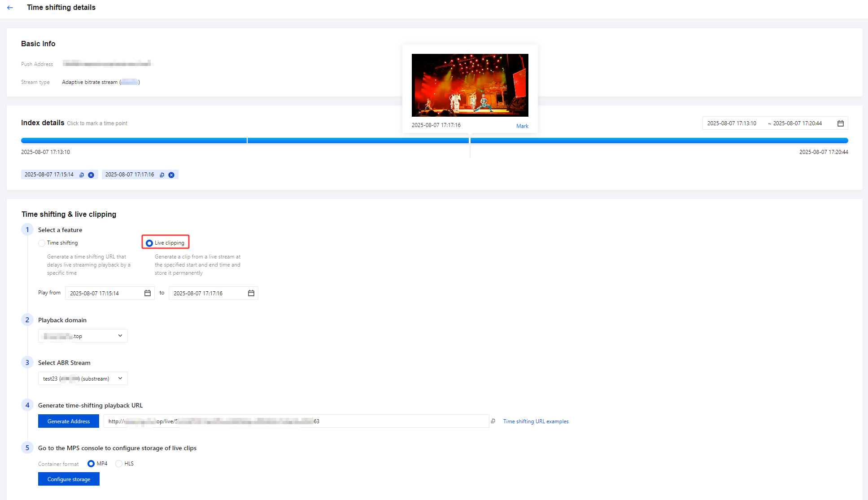Delete the 17:17:16 marked time point
Viewport: 868px width, 500px height.
coord(171,175)
